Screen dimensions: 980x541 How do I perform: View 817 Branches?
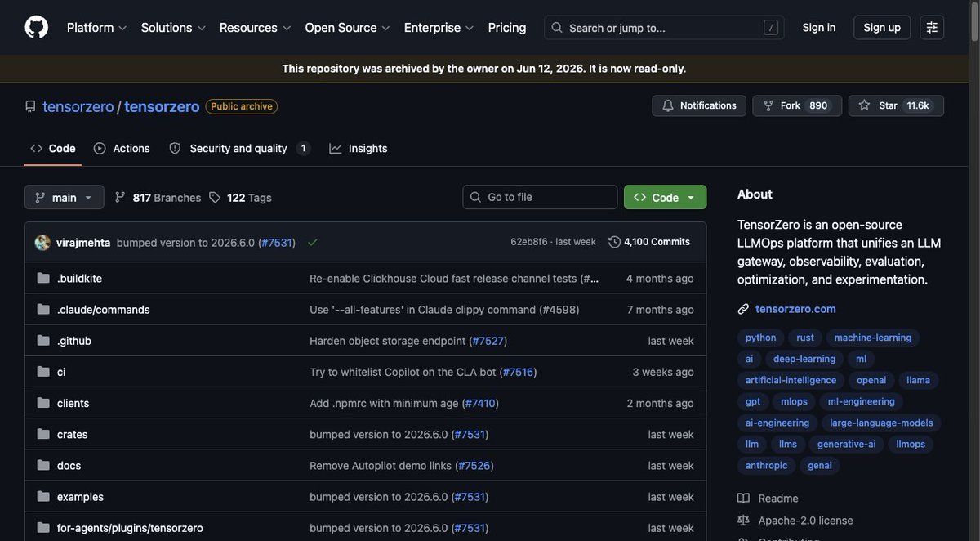tap(158, 197)
